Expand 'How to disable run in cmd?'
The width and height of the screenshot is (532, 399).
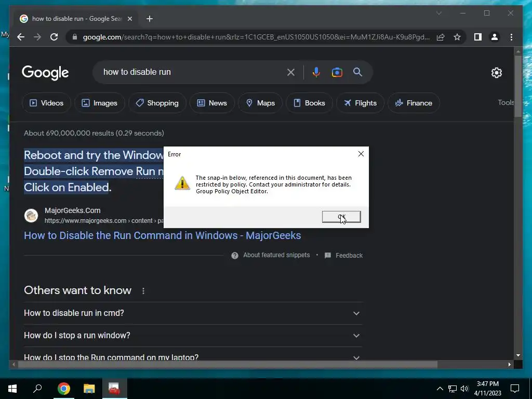pos(193,313)
